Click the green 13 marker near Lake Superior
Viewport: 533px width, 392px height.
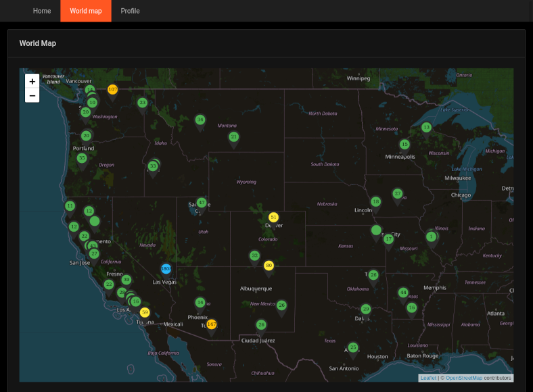(426, 127)
